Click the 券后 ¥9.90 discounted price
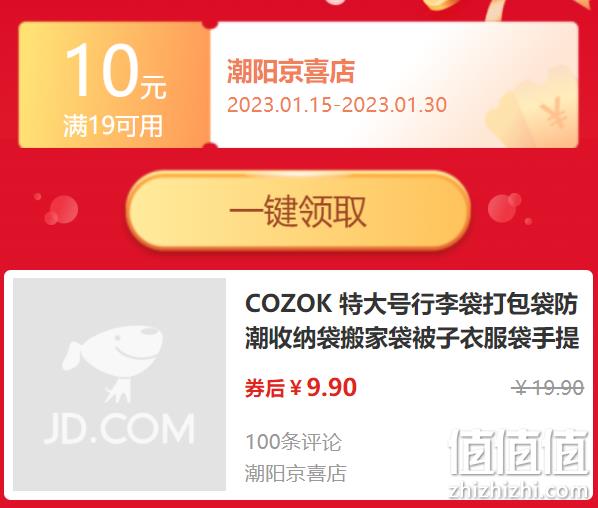 pyautogui.click(x=301, y=387)
